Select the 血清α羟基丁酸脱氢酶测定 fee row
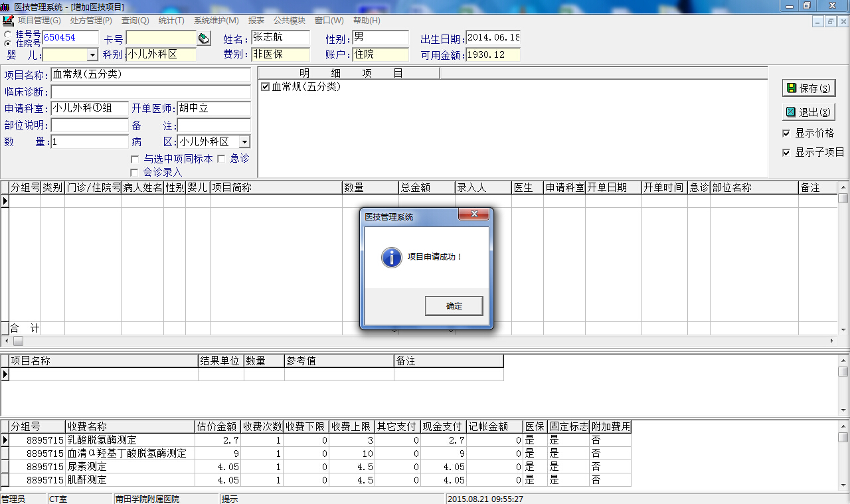Viewport: 850px width, 504px height. tap(316, 454)
